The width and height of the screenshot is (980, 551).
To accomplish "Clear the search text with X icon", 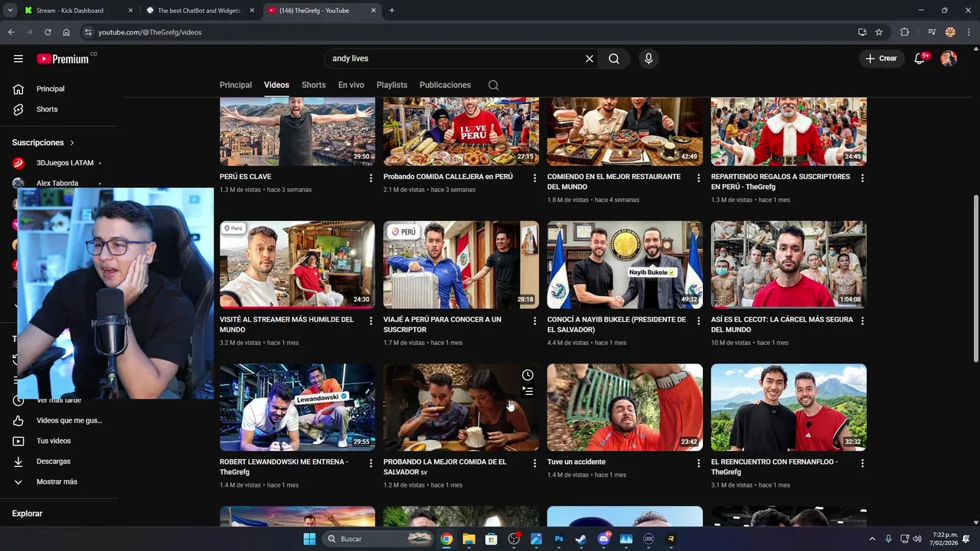I will coord(590,58).
